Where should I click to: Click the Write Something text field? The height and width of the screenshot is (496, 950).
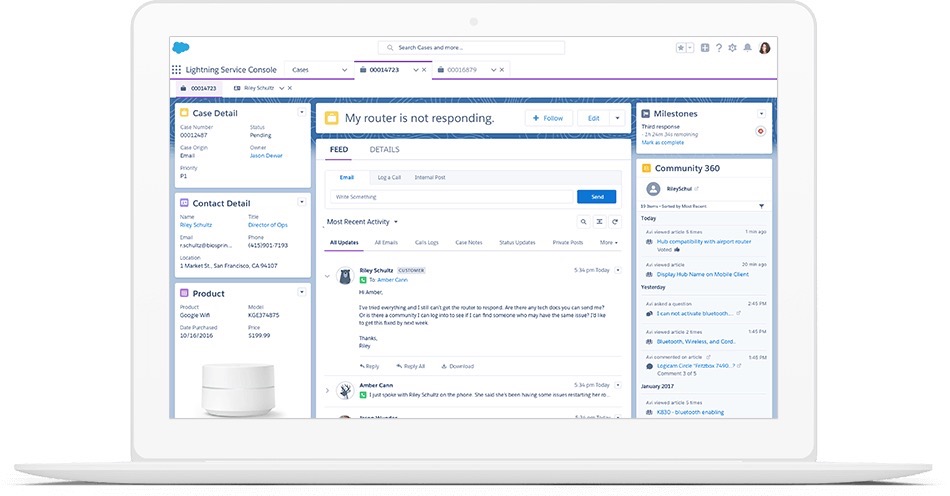tap(452, 197)
